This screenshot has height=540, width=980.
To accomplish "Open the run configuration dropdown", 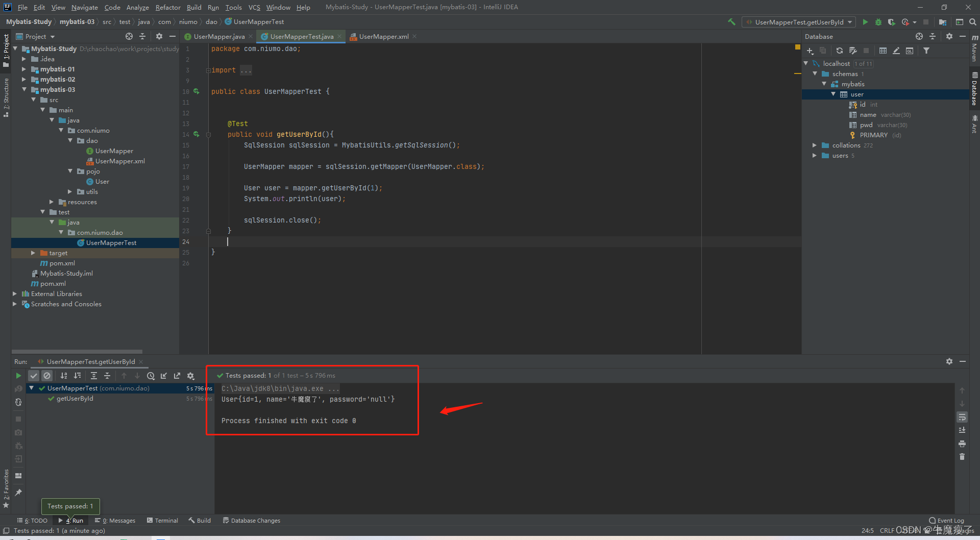I will [799, 22].
